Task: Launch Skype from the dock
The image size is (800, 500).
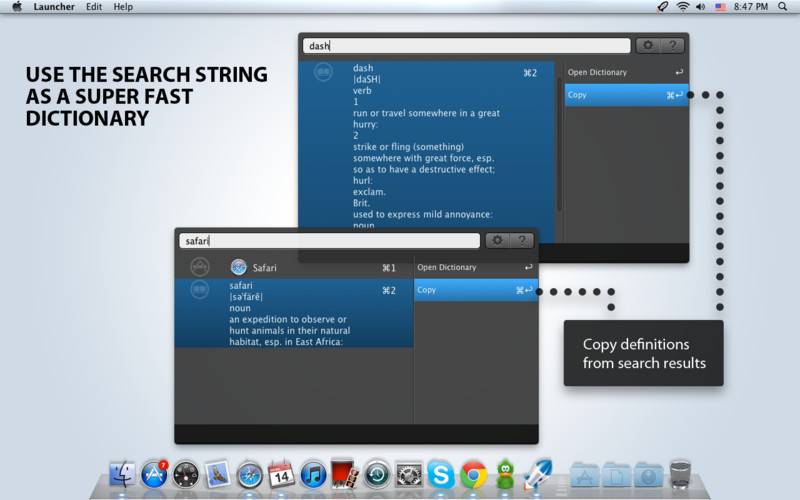Action: coord(440,475)
